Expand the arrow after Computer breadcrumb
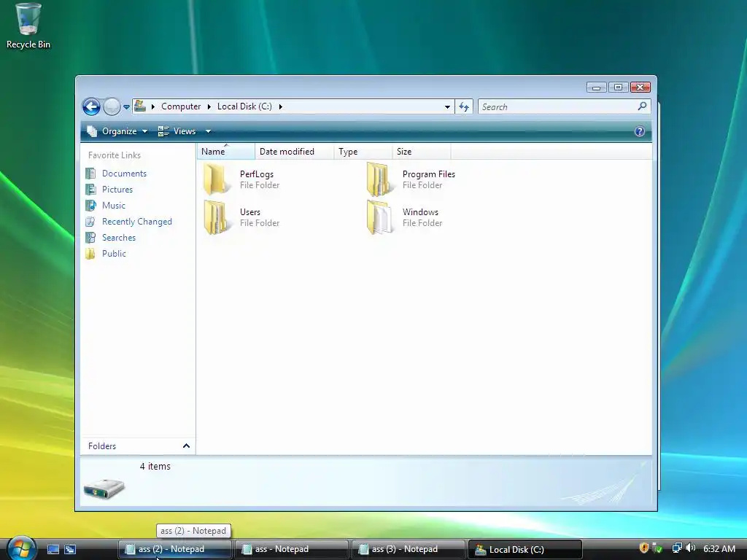The width and height of the screenshot is (747, 560). [x=209, y=106]
